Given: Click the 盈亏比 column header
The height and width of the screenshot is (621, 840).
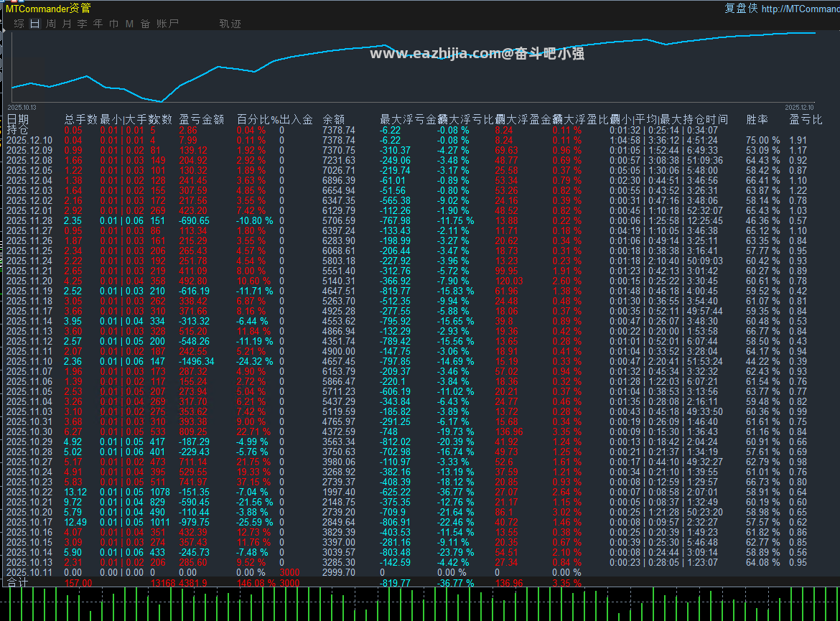Looking at the screenshot, I should [x=806, y=119].
